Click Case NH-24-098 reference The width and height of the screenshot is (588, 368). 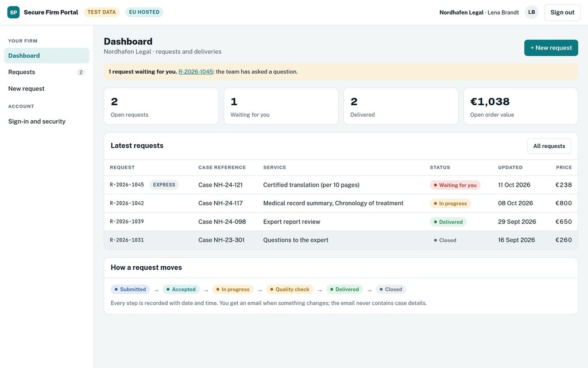click(222, 221)
